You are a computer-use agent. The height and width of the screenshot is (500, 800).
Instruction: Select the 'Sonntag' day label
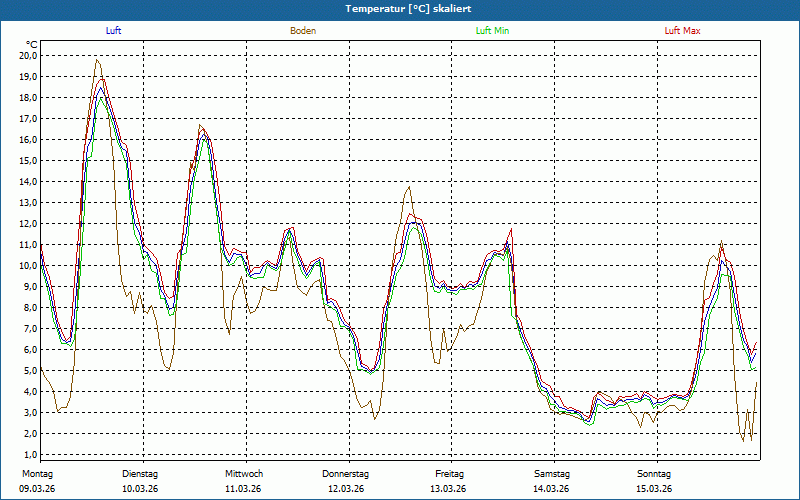tap(654, 474)
